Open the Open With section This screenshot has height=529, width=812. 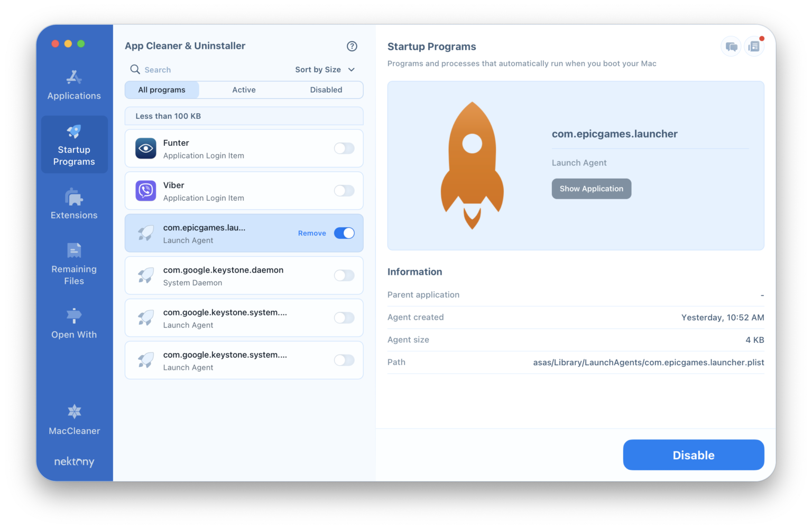pos(74,323)
